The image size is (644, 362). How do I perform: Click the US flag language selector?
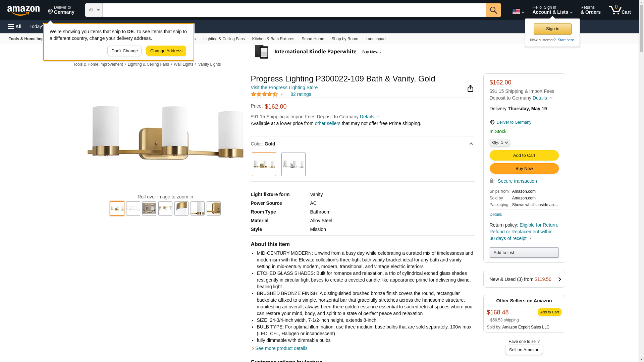(x=518, y=11)
